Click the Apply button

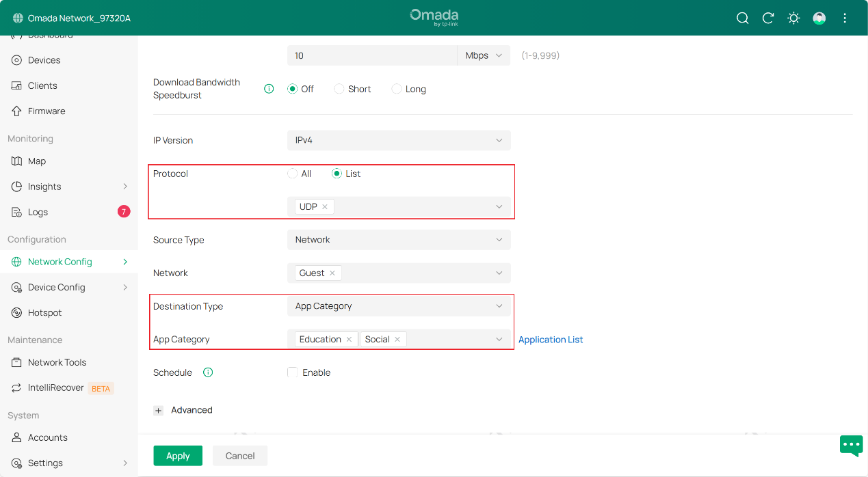(178, 456)
